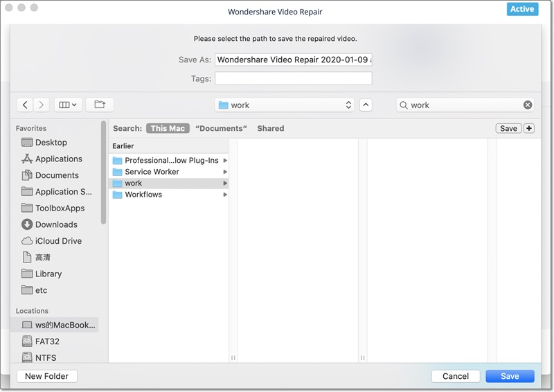
Task: Click the sidebar vertical scrollbar
Action: pyautogui.click(x=103, y=172)
